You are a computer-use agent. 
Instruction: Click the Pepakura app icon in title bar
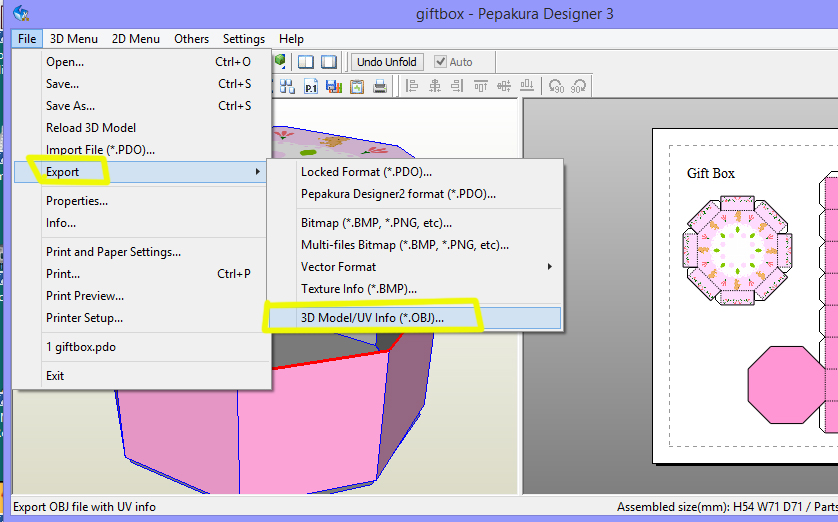[21, 13]
